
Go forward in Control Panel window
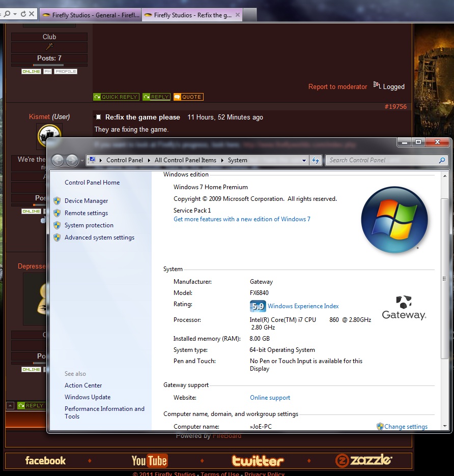(x=72, y=160)
